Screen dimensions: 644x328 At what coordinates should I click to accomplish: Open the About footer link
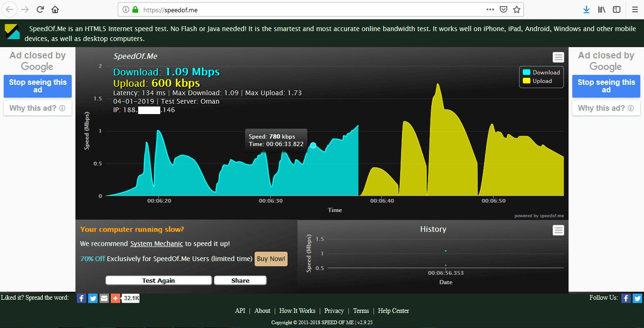click(262, 311)
